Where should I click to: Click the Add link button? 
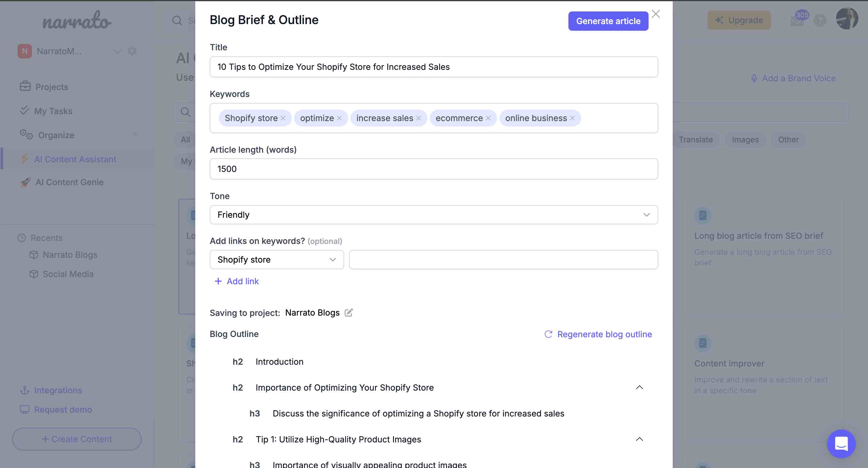(237, 281)
